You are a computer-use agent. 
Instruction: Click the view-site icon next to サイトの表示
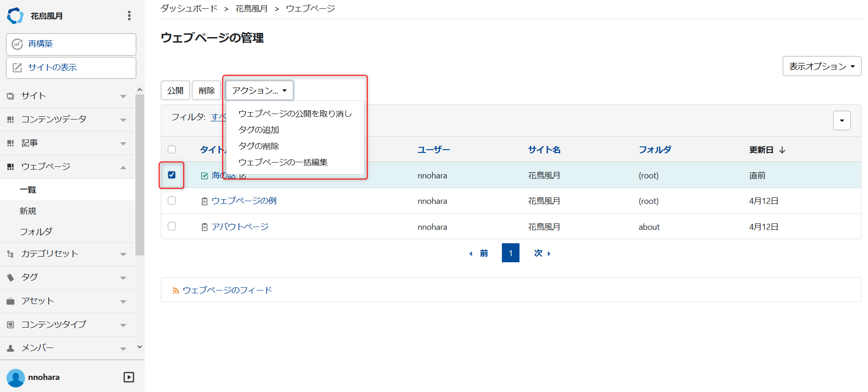[x=17, y=68]
